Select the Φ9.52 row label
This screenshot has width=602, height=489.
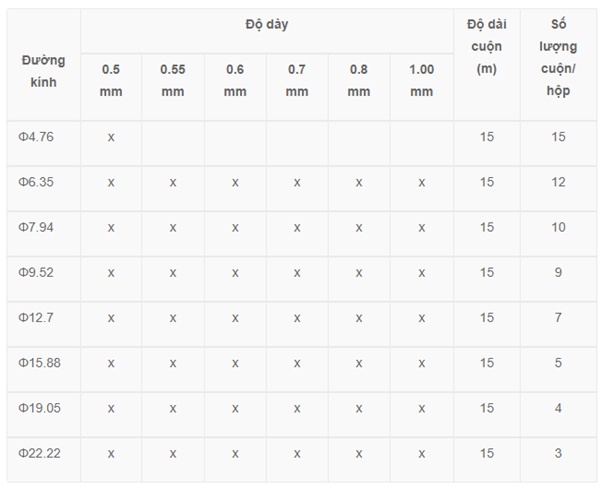pyautogui.click(x=36, y=272)
